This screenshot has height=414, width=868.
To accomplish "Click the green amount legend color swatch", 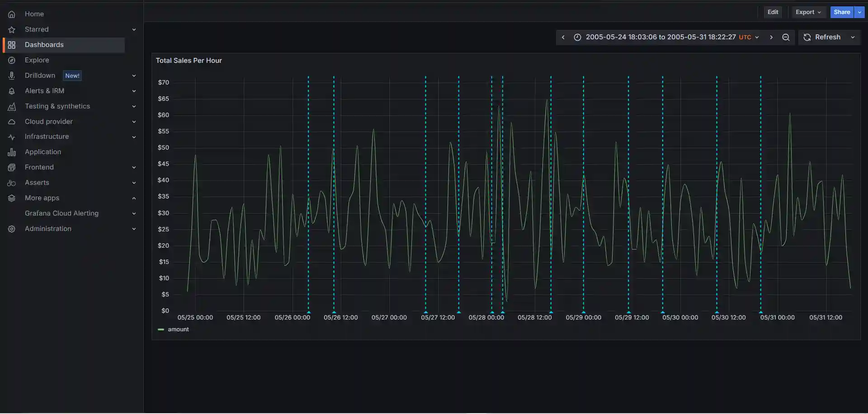I will 160,329.
